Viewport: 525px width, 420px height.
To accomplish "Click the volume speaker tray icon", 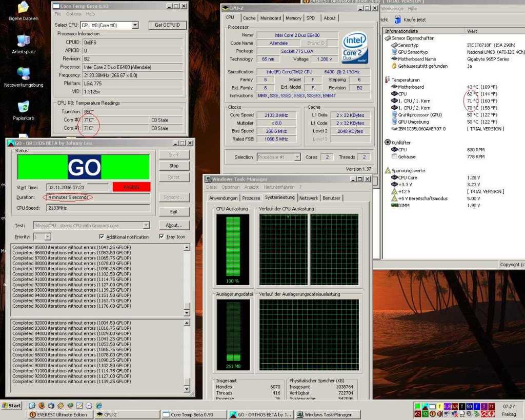I will point(440,414).
